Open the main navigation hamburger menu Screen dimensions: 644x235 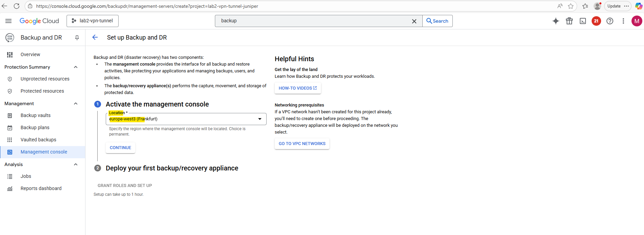pyautogui.click(x=8, y=21)
